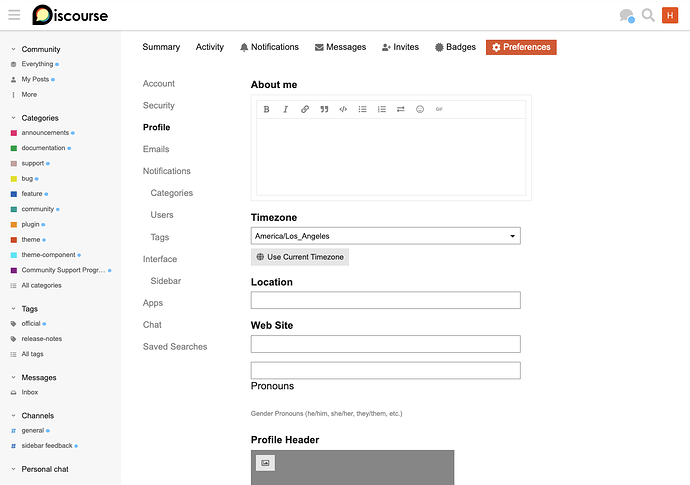Add a blockquote with the quote icon

(324, 109)
